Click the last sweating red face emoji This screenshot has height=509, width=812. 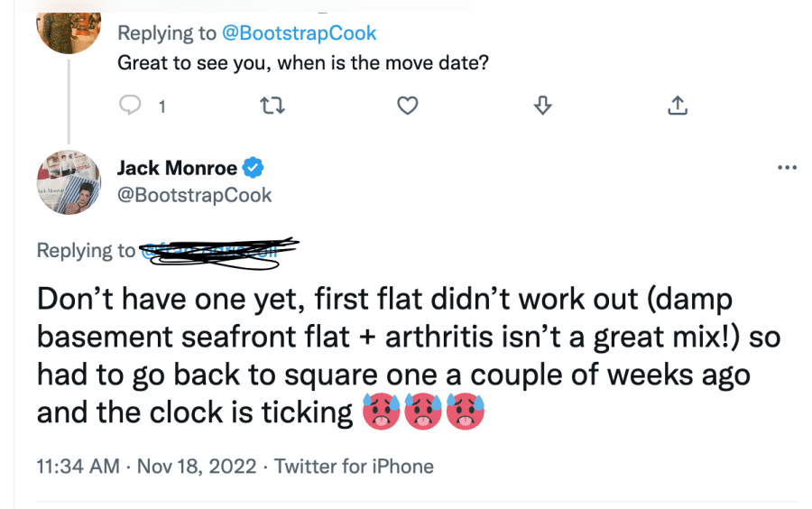[465, 412]
